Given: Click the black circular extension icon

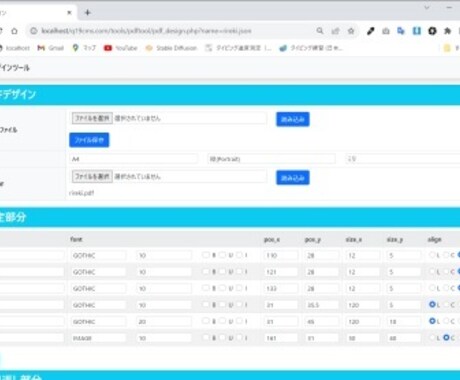Looking at the screenshot, I should 432,31.
